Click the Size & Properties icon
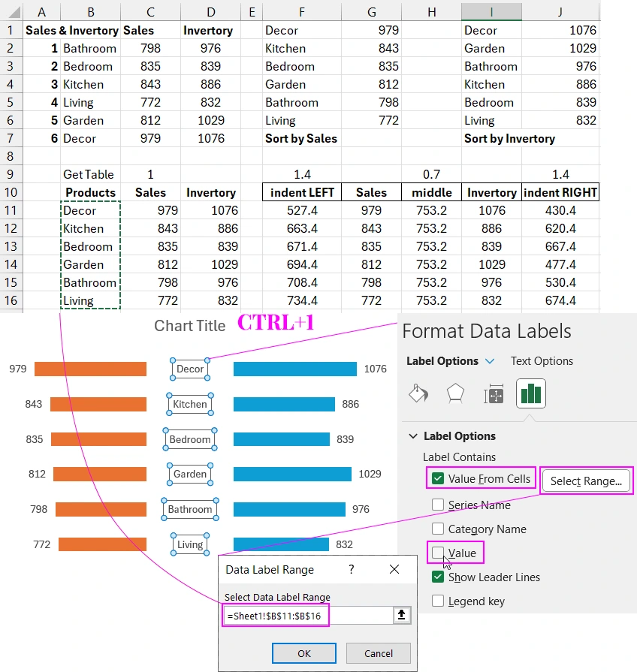The height and width of the screenshot is (672, 637). pyautogui.click(x=494, y=393)
